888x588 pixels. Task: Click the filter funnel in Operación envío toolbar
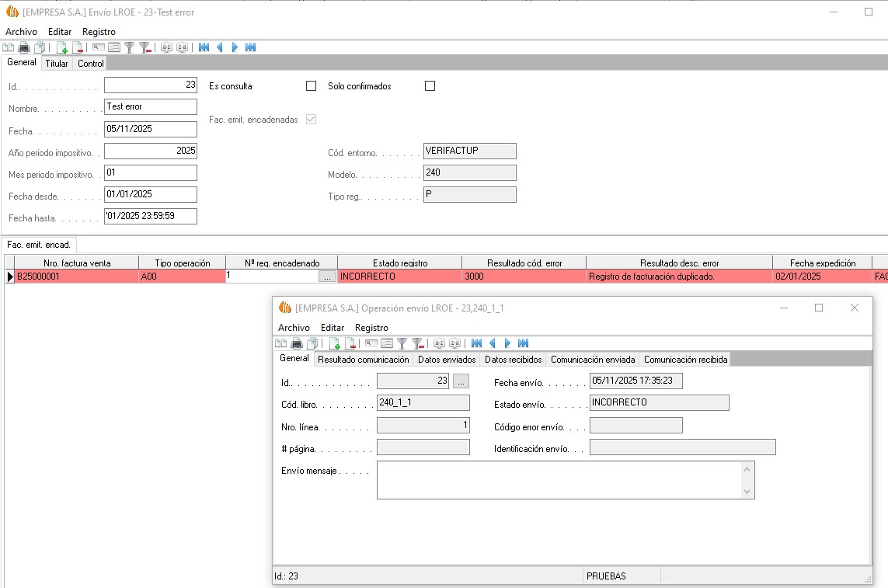[x=402, y=343]
